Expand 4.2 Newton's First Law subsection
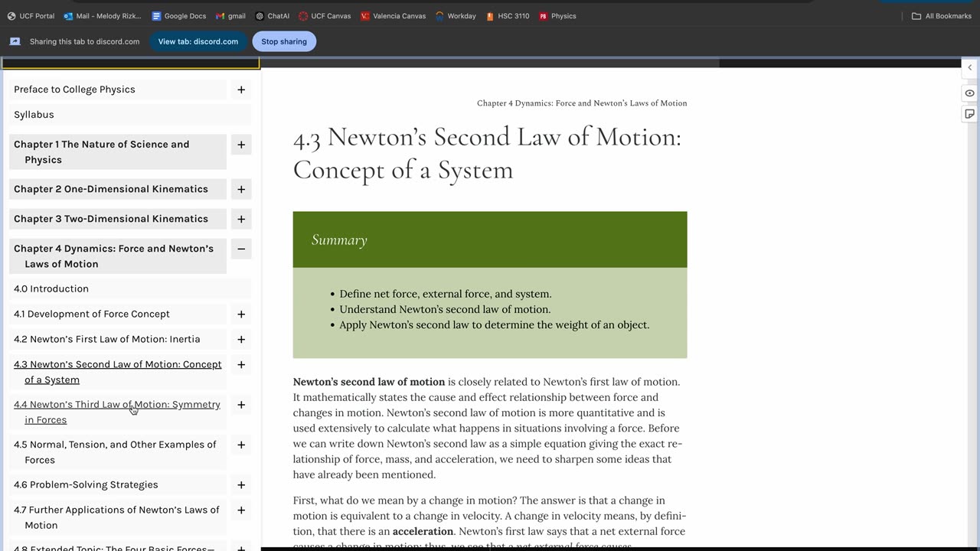 (241, 339)
